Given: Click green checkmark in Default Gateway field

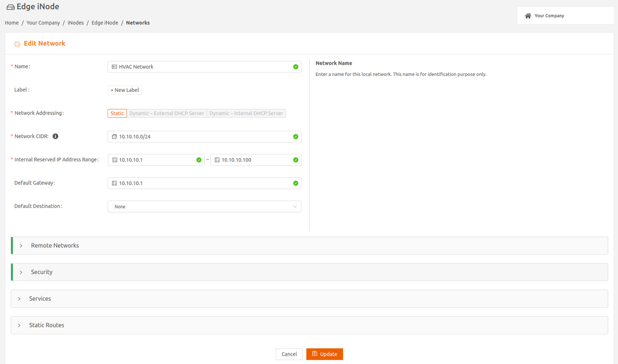Looking at the screenshot, I should [x=296, y=183].
